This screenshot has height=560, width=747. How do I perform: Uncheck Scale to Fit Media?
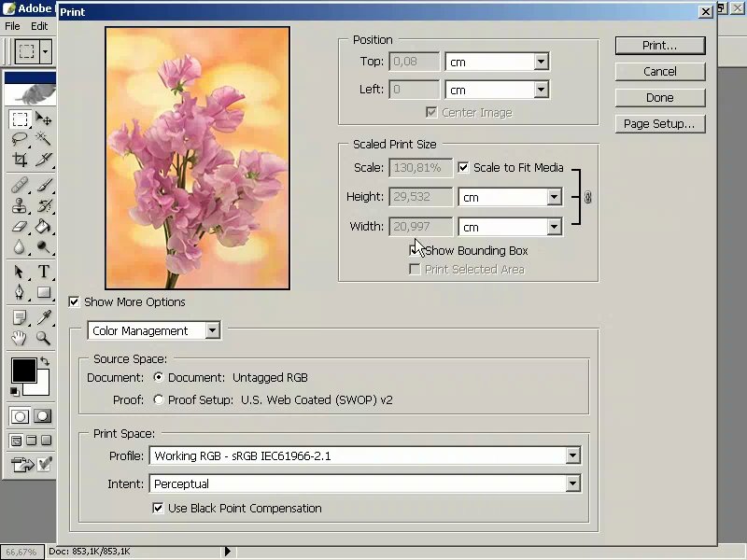[463, 168]
